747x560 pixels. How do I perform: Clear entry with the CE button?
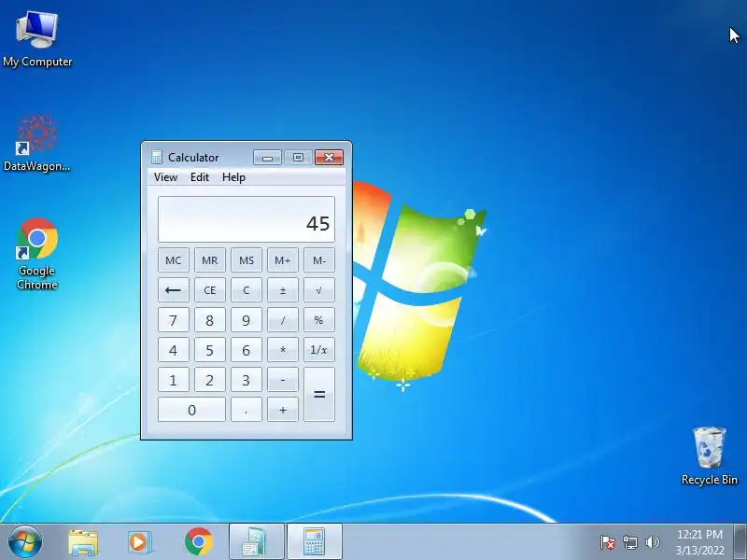click(209, 290)
